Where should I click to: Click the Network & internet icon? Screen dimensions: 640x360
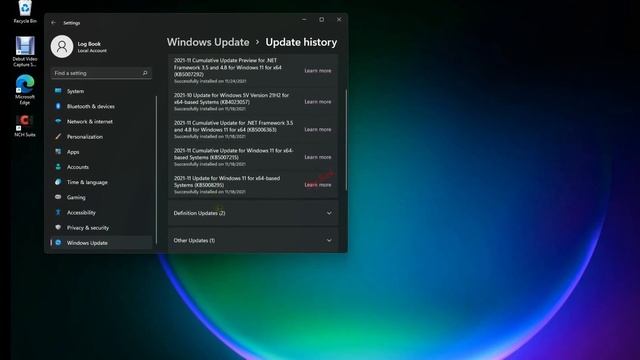58,121
